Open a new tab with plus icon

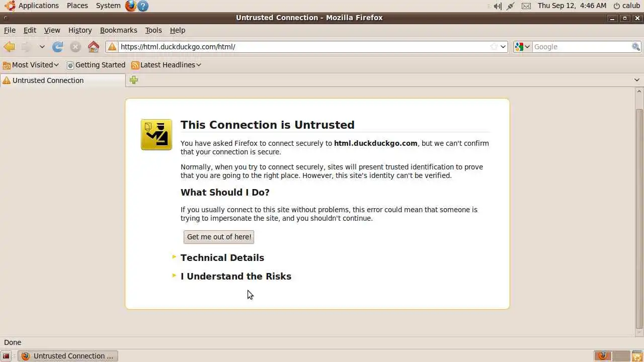133,80
